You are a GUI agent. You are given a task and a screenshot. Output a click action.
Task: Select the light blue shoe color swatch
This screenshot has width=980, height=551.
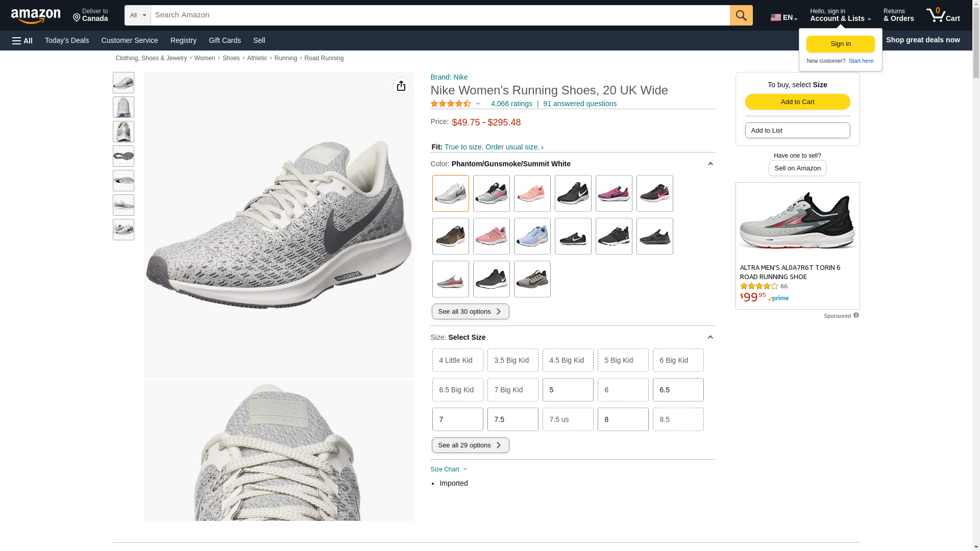(x=532, y=236)
